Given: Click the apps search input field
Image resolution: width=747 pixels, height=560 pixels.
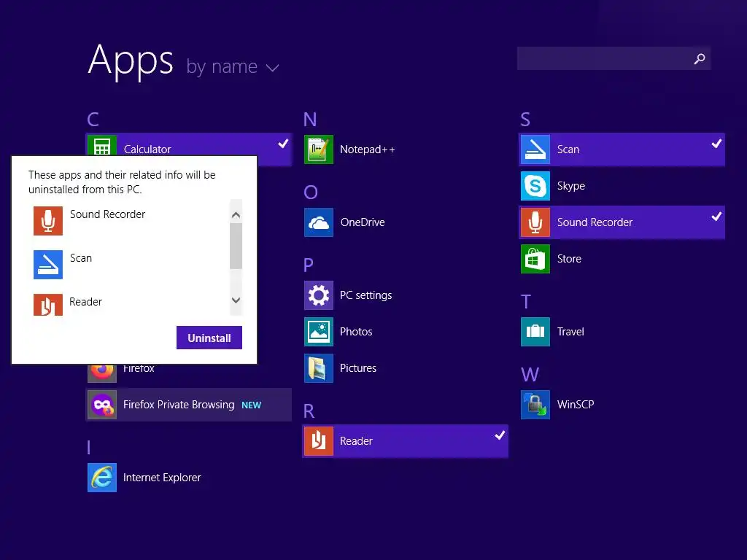Looking at the screenshot, I should tap(614, 58).
